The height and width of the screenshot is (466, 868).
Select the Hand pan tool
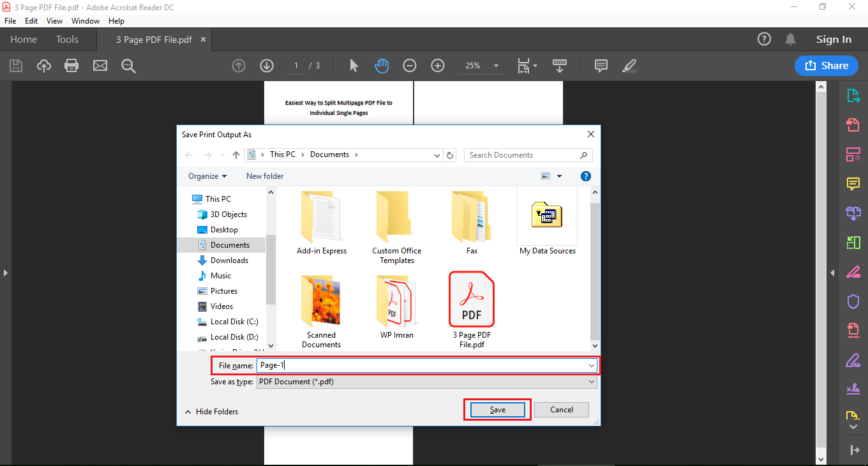click(382, 66)
